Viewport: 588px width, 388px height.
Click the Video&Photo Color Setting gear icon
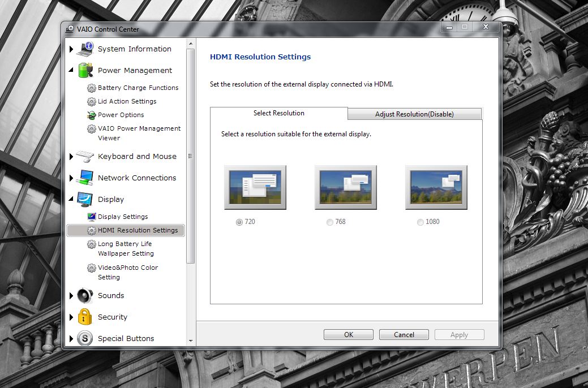point(92,268)
